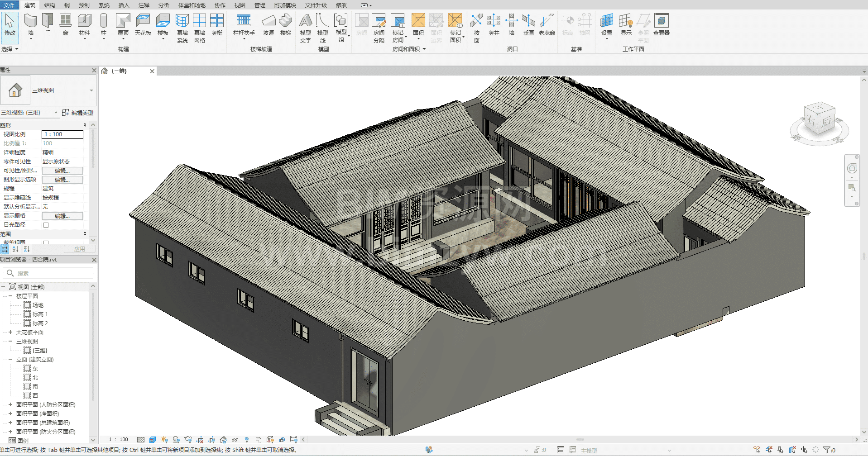The width and height of the screenshot is (868, 456).
Task: Click 编辑 button for 可见性/图形
Action: point(62,171)
